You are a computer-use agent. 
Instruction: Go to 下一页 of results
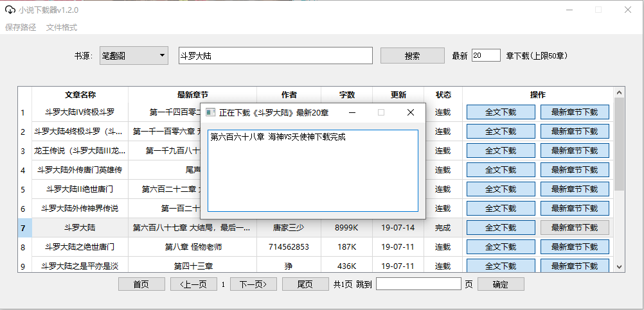tap(253, 284)
